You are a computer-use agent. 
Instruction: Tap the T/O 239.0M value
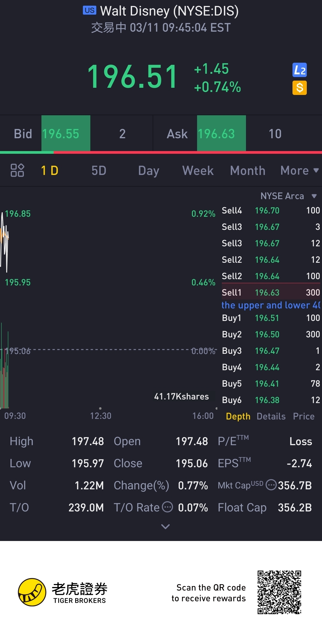pos(86,507)
